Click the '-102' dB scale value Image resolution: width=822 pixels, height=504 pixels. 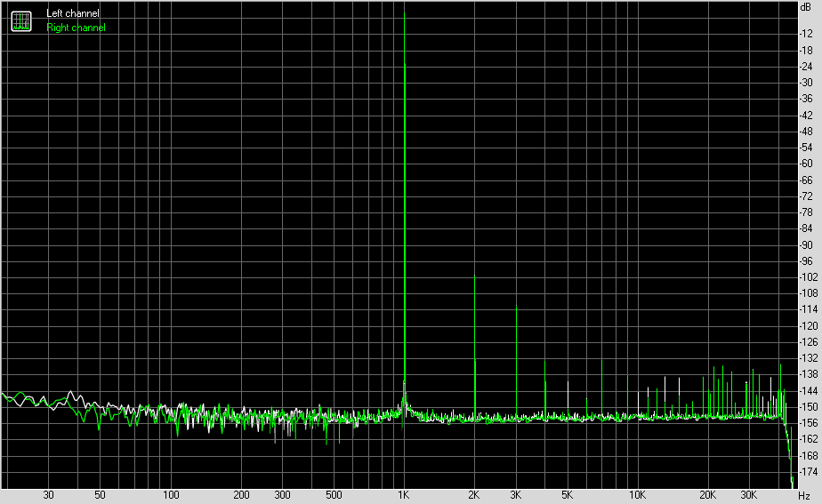click(x=809, y=277)
